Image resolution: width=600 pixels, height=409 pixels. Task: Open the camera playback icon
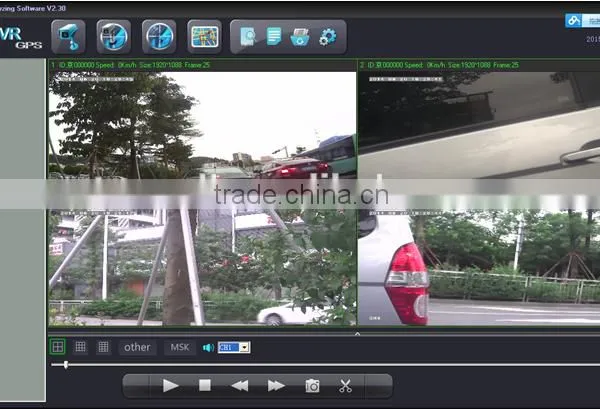[x=114, y=37]
